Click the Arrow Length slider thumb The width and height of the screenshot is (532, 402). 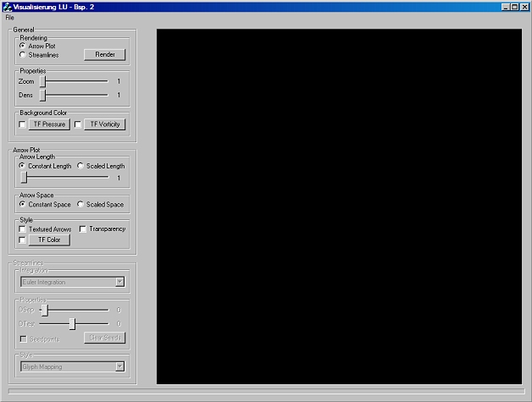tap(25, 178)
